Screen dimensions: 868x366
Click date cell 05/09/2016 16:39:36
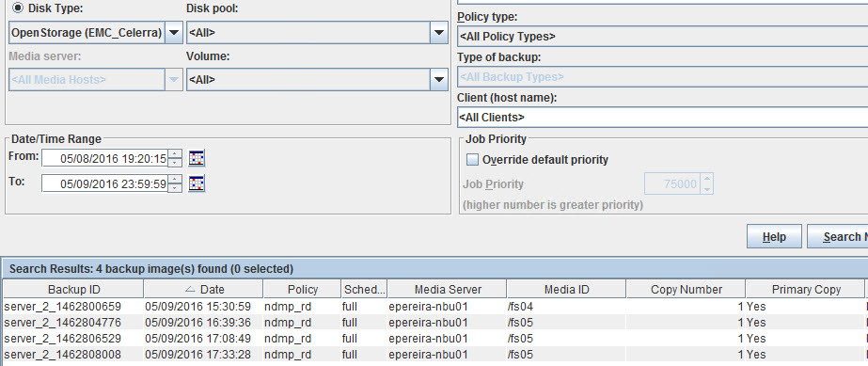tap(203, 323)
